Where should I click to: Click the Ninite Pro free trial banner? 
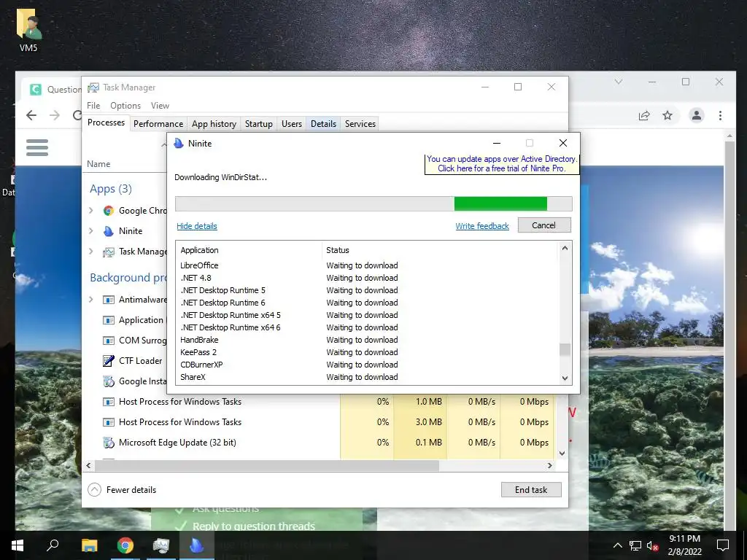coord(502,164)
